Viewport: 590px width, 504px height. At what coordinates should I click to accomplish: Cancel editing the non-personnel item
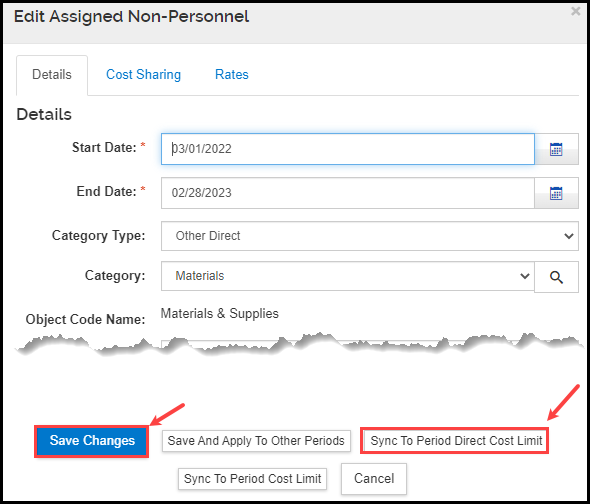374,479
